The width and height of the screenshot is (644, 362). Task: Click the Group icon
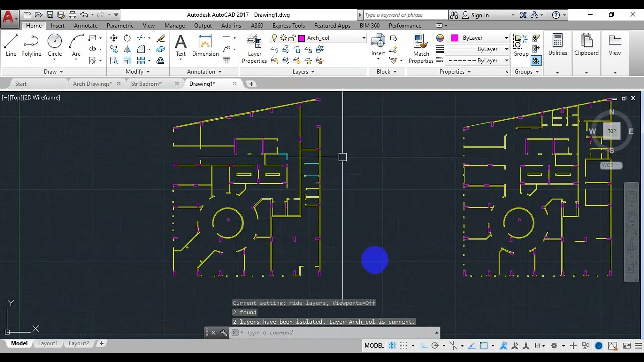(x=521, y=45)
